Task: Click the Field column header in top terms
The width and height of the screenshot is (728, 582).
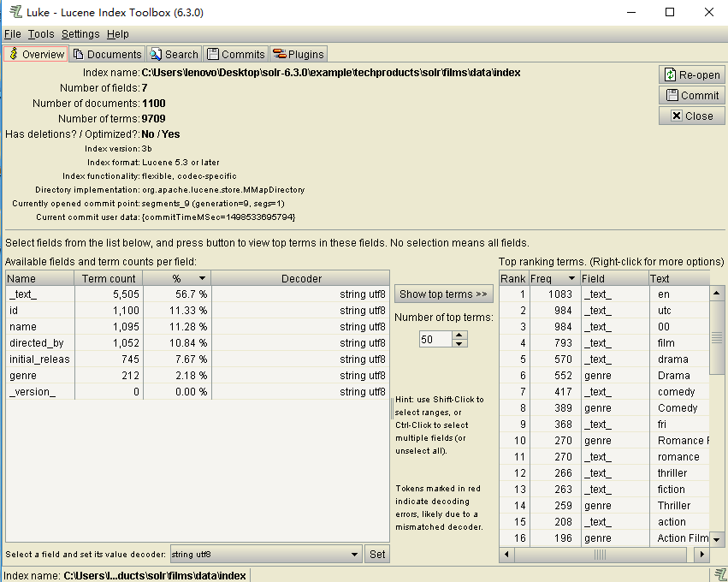Action: (x=614, y=278)
